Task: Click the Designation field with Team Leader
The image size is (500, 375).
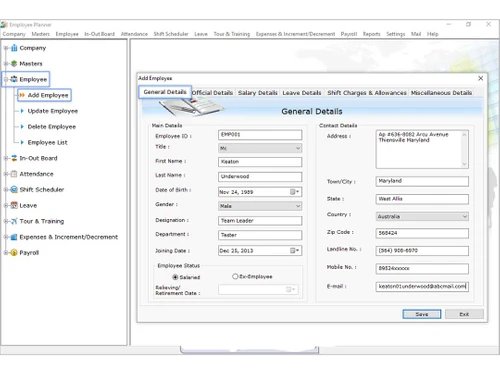Action: click(260, 221)
